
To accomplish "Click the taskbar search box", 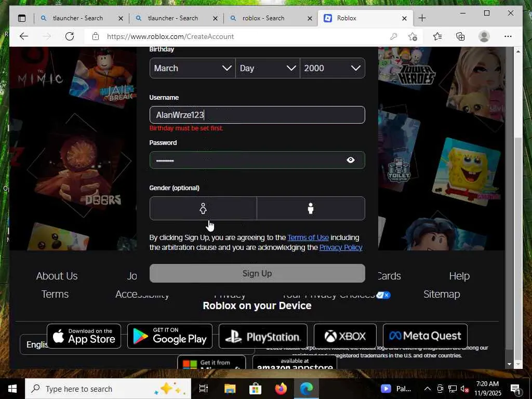I will 108,389.
